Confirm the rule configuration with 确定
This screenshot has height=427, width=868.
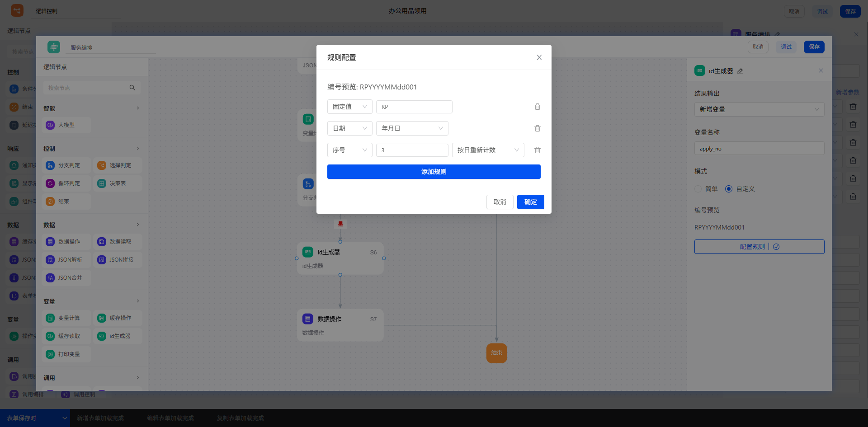tap(531, 202)
